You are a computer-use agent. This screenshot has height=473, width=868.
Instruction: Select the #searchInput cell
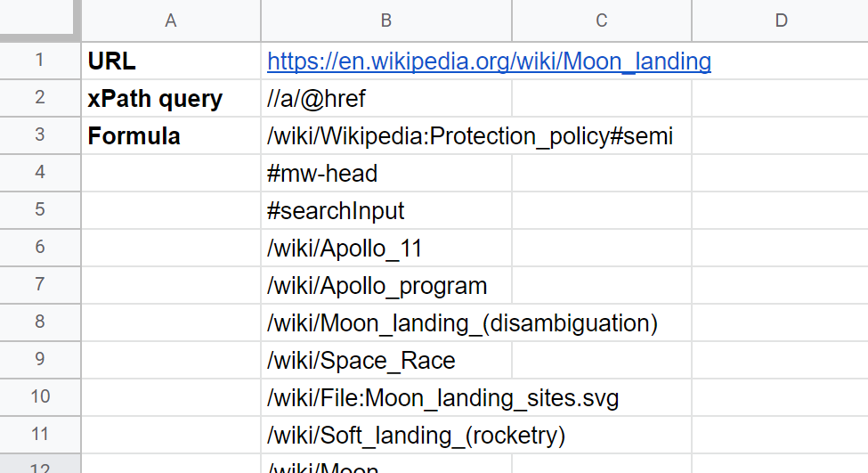click(x=385, y=211)
